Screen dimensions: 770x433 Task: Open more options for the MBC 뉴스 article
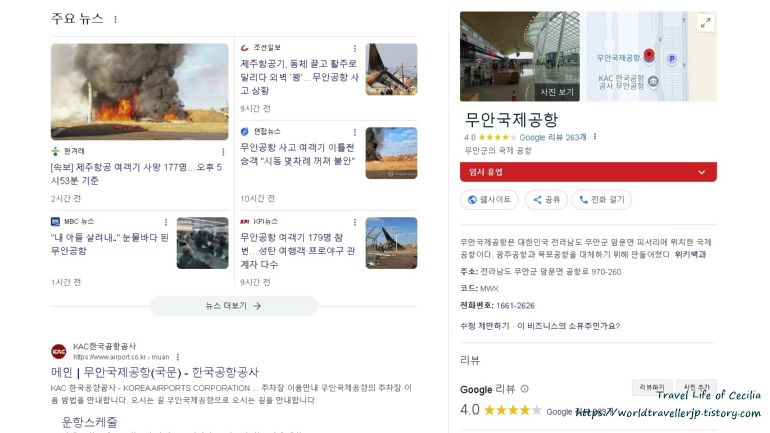pos(166,222)
